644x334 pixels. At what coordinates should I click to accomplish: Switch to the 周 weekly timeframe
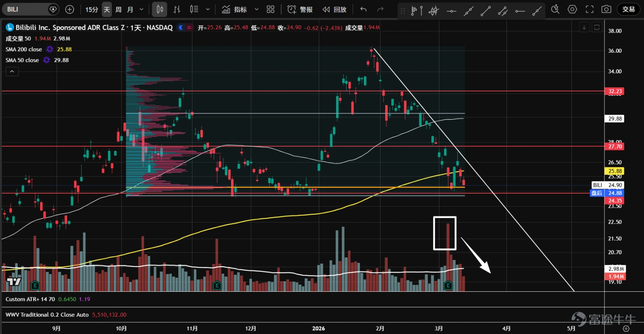tap(118, 9)
